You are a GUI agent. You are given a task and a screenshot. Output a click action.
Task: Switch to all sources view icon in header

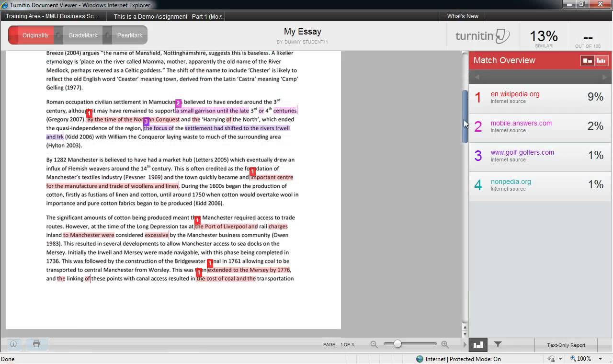click(x=601, y=60)
